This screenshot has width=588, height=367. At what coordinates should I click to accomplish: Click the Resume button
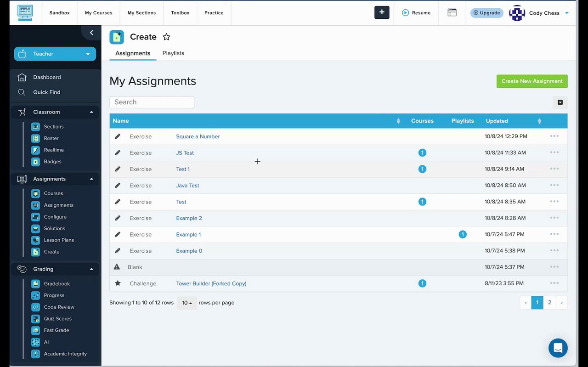[x=416, y=13]
